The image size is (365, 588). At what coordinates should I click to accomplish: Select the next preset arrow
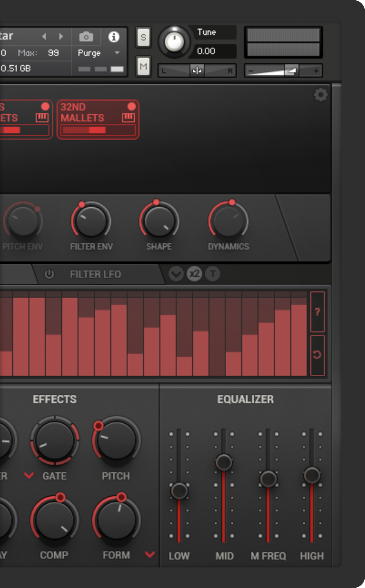[61, 37]
